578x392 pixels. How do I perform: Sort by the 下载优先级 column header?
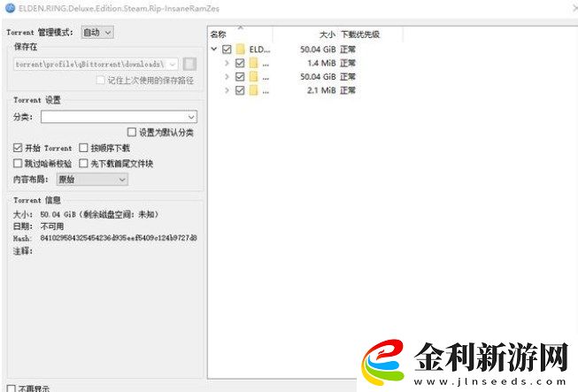(x=360, y=35)
